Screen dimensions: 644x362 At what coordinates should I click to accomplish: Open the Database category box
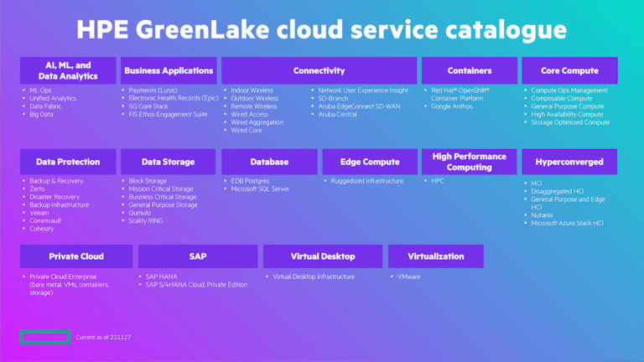pos(269,162)
